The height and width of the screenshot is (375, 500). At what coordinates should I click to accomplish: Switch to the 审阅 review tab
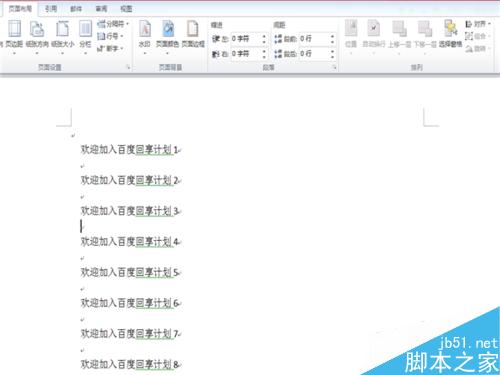click(101, 9)
